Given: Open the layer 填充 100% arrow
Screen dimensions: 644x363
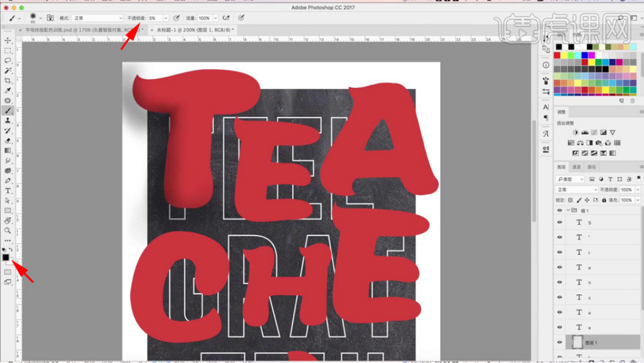Looking at the screenshot, I should pyautogui.click(x=637, y=200).
